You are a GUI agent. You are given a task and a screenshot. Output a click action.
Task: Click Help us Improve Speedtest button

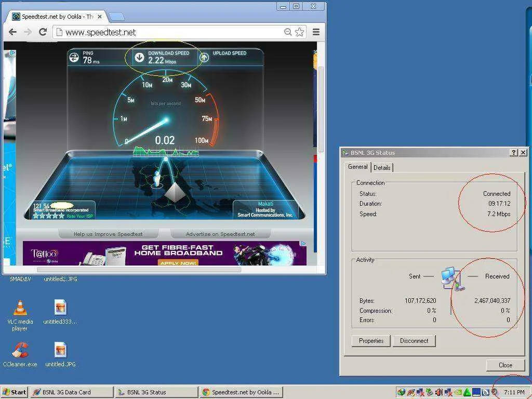click(108, 234)
